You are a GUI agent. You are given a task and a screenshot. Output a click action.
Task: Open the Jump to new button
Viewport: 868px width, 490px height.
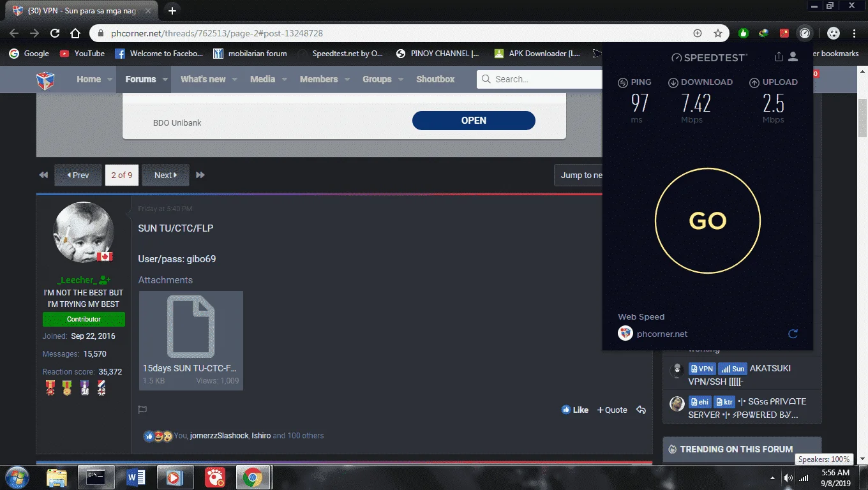coord(578,175)
